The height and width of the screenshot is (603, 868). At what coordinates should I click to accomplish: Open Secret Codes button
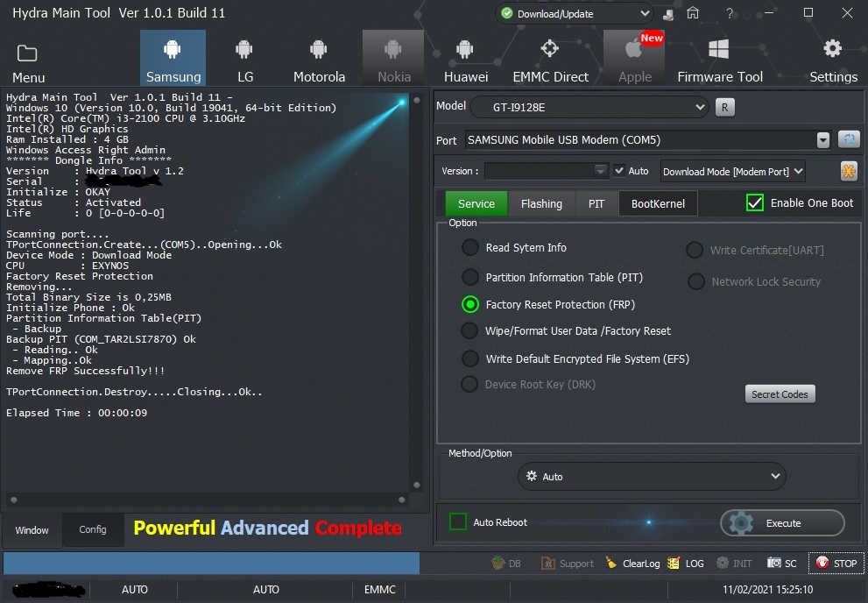click(x=780, y=394)
